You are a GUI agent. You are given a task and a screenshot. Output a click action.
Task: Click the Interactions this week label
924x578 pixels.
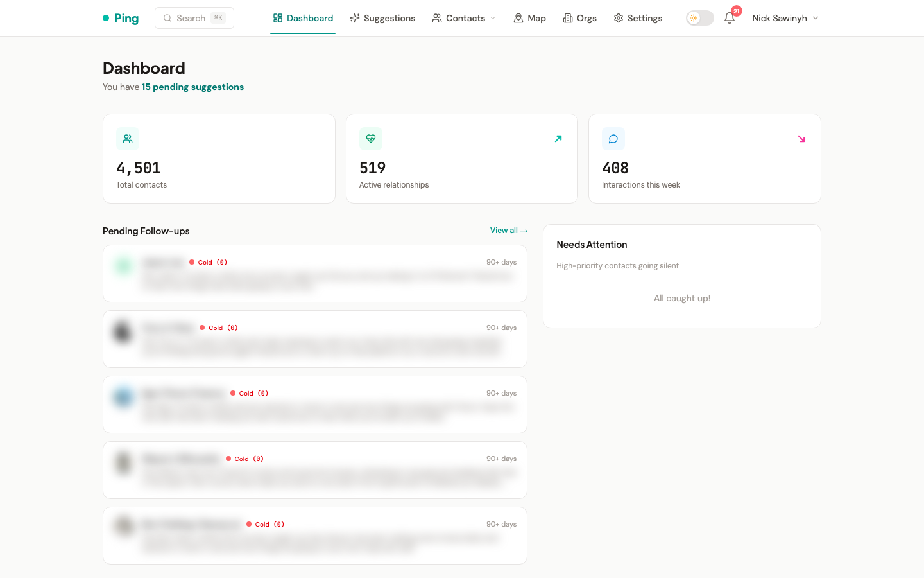pyautogui.click(x=641, y=185)
